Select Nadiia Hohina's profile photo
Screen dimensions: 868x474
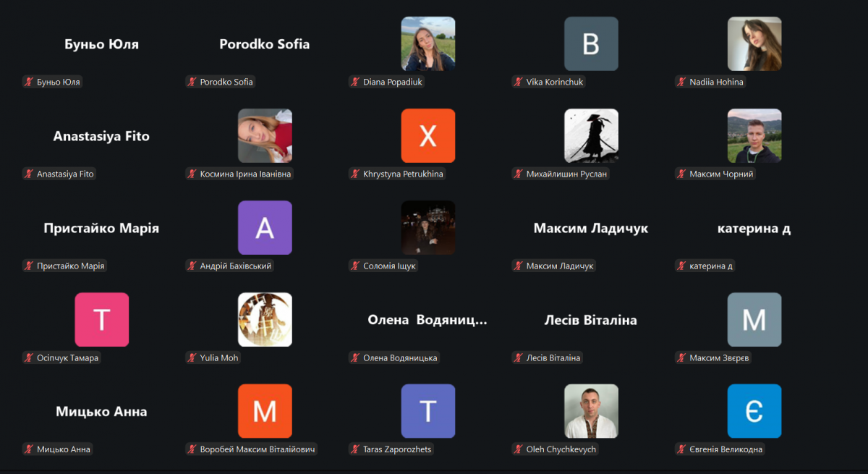(754, 43)
